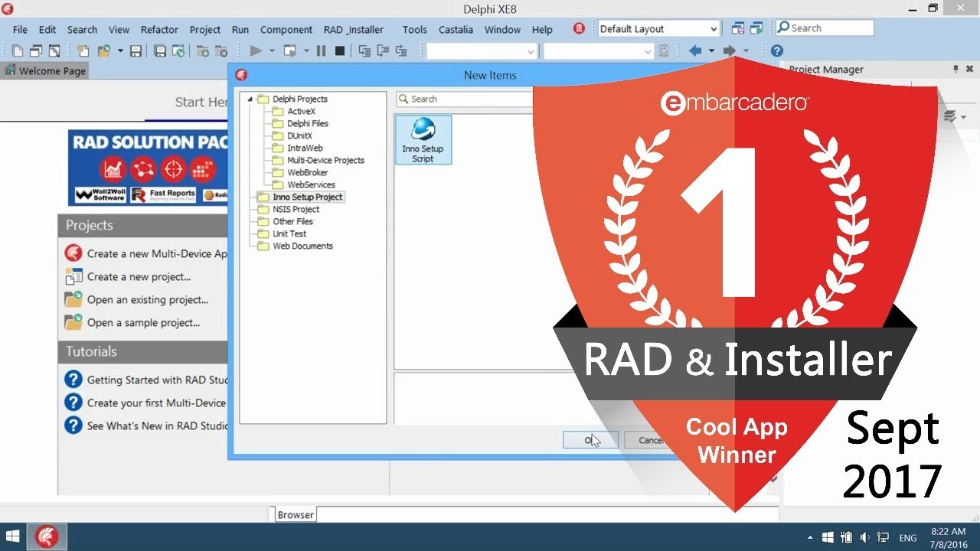This screenshot has width=980, height=551.
Task: Click the volume speaker tray icon
Action: [865, 537]
